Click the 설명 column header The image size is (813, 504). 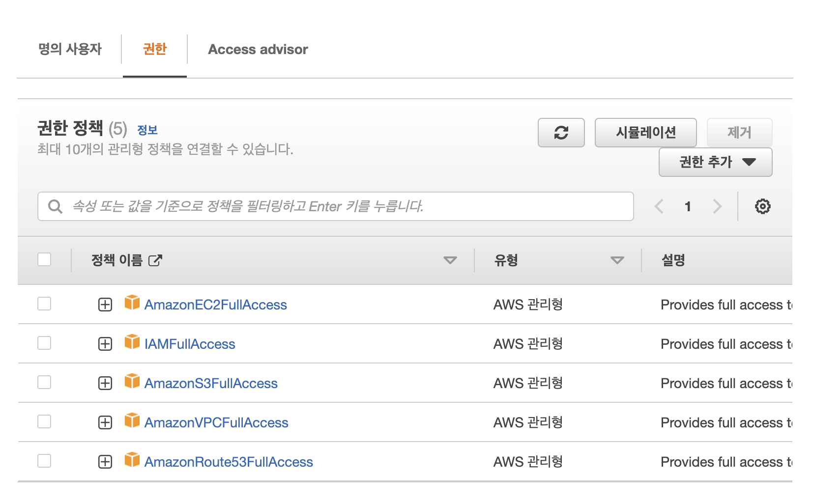tap(673, 260)
